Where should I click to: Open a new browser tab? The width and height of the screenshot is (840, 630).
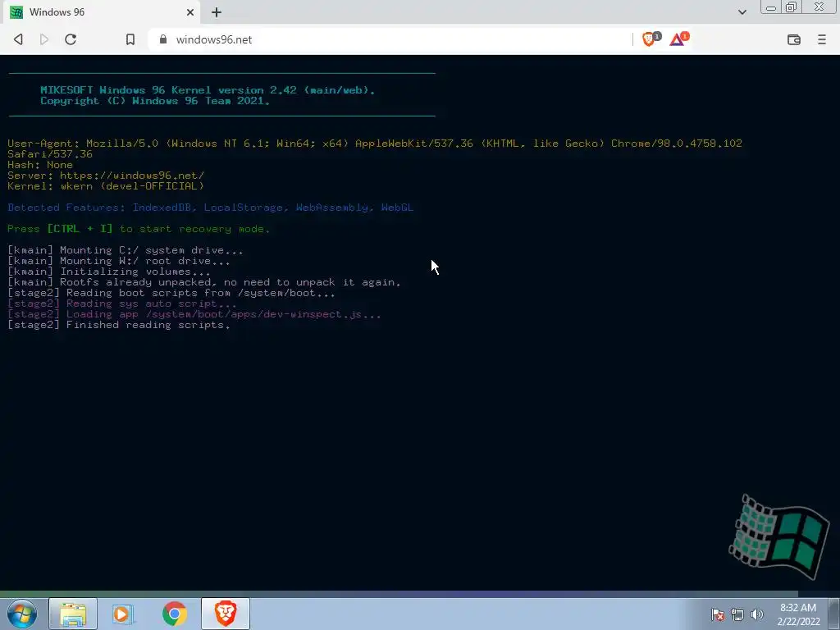coord(217,11)
